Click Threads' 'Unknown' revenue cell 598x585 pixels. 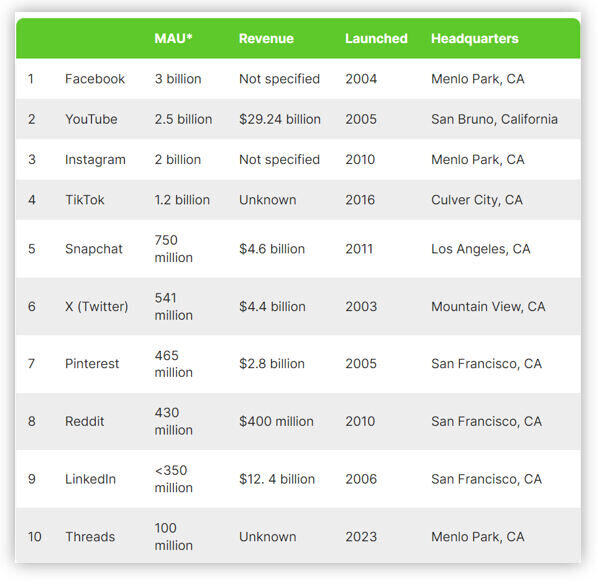(267, 537)
